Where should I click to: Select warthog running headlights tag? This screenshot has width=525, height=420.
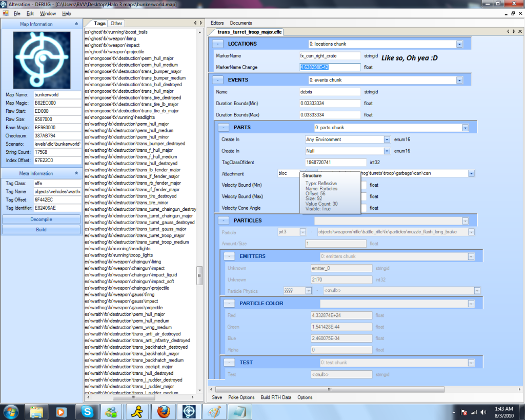click(x=117, y=249)
